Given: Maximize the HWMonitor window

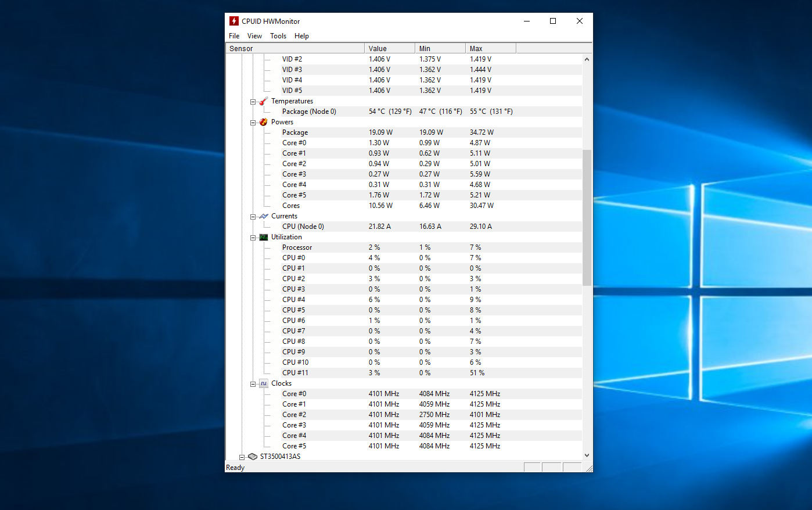Looking at the screenshot, I should pos(553,21).
